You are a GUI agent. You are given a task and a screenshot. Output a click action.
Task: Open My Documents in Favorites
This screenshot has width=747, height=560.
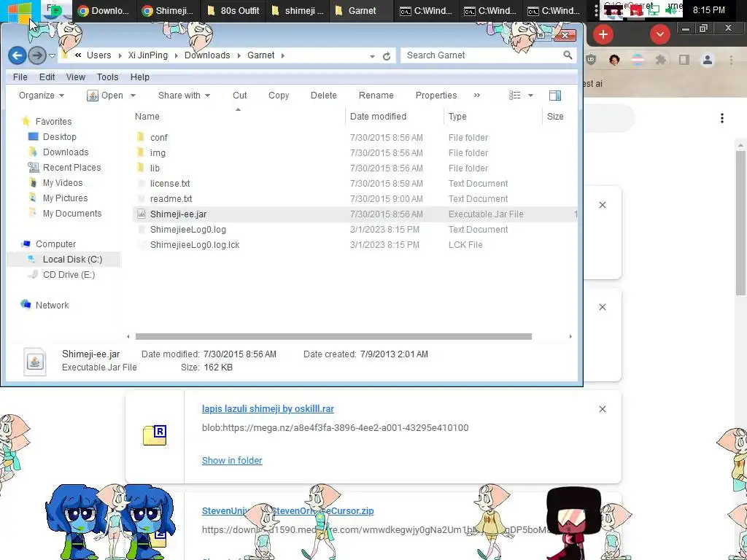pyautogui.click(x=72, y=214)
